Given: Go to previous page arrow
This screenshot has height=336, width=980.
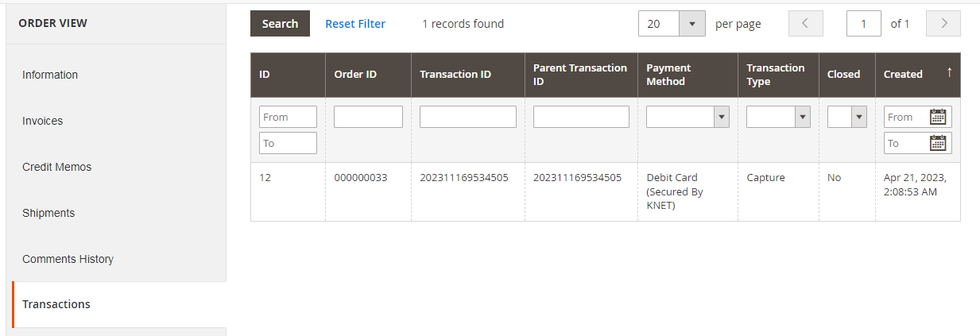Looking at the screenshot, I should click(805, 24).
